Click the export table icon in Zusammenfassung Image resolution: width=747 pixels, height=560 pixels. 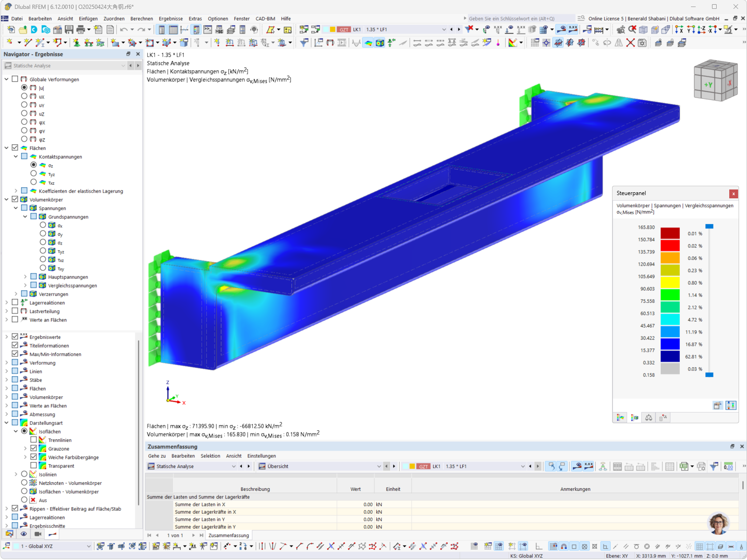pyautogui.click(x=684, y=466)
